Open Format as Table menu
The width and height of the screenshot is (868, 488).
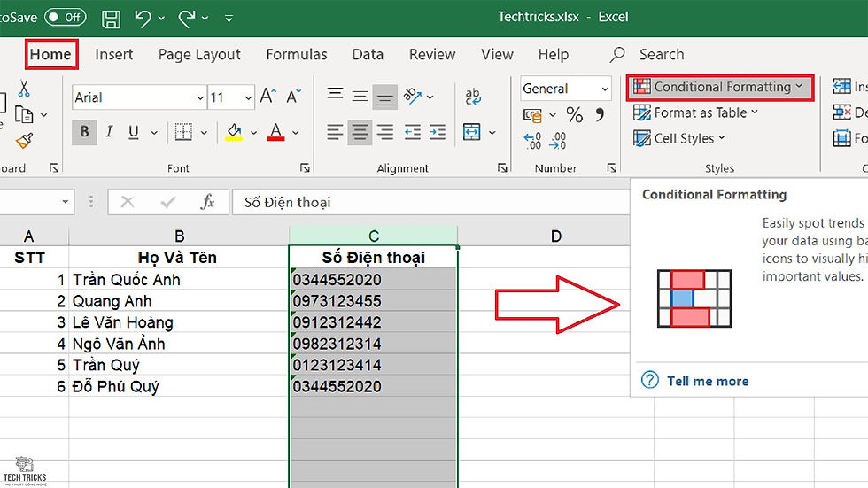pyautogui.click(x=696, y=112)
